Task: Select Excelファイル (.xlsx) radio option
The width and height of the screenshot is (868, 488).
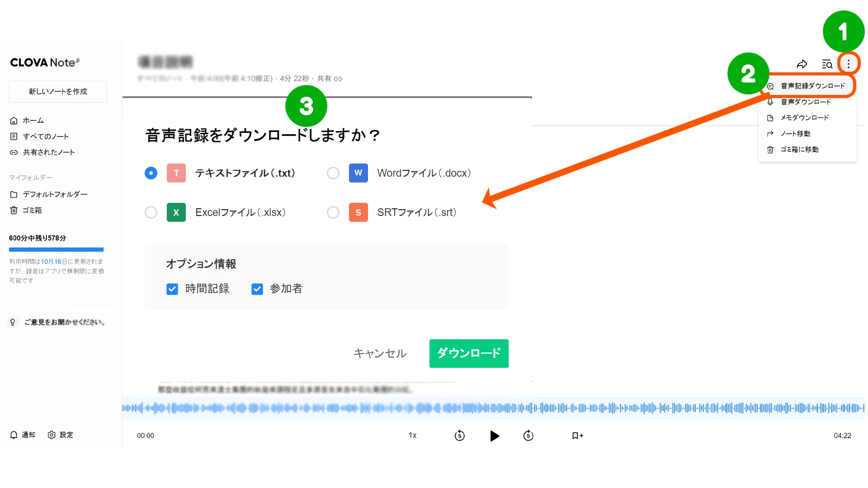Action: [x=151, y=212]
